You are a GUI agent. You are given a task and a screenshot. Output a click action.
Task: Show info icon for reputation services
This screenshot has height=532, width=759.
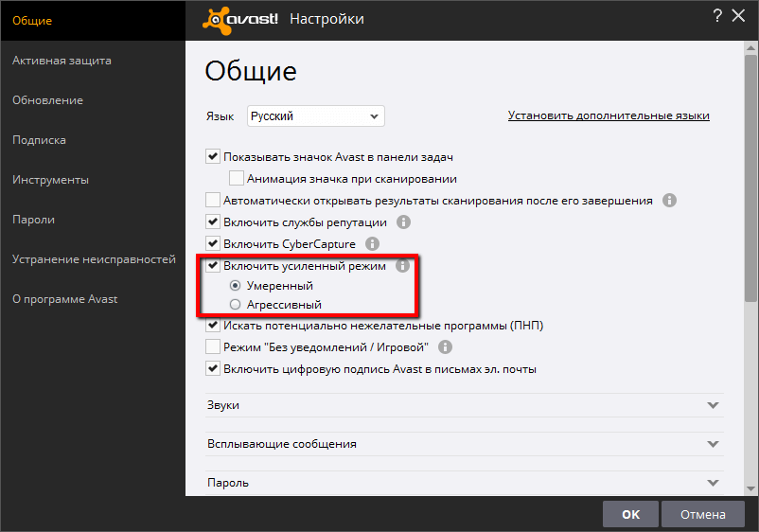[404, 222]
